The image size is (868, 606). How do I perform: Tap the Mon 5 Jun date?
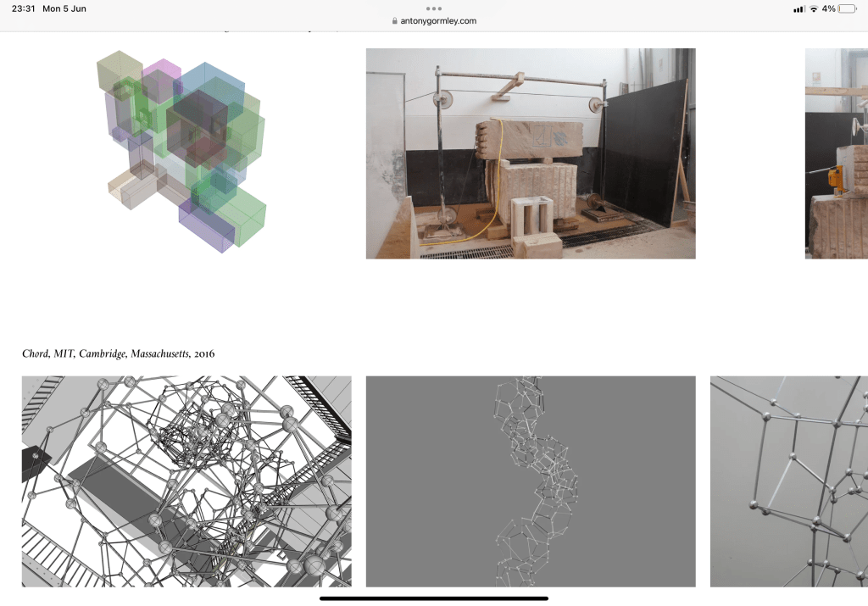pos(64,8)
